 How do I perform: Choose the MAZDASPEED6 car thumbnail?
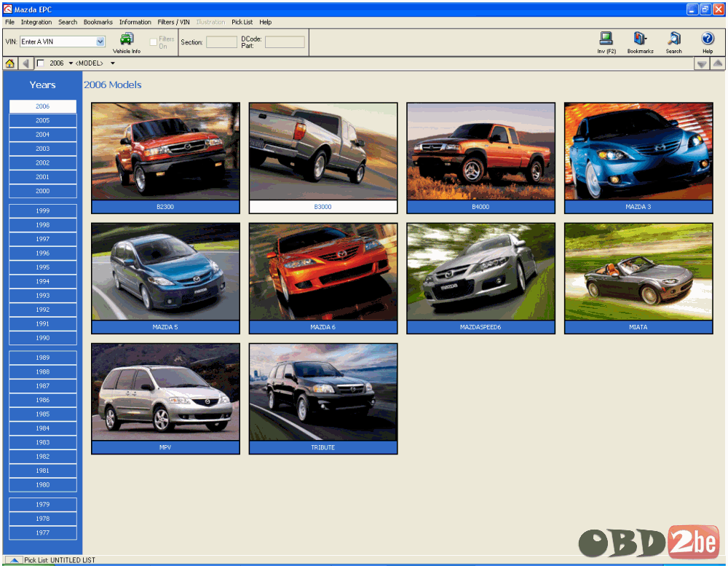click(x=480, y=272)
